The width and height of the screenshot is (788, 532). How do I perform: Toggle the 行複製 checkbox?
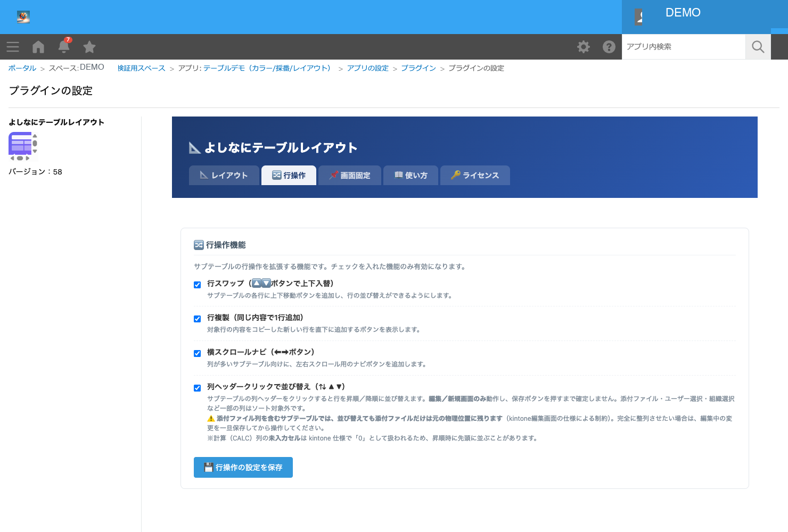[198, 319]
